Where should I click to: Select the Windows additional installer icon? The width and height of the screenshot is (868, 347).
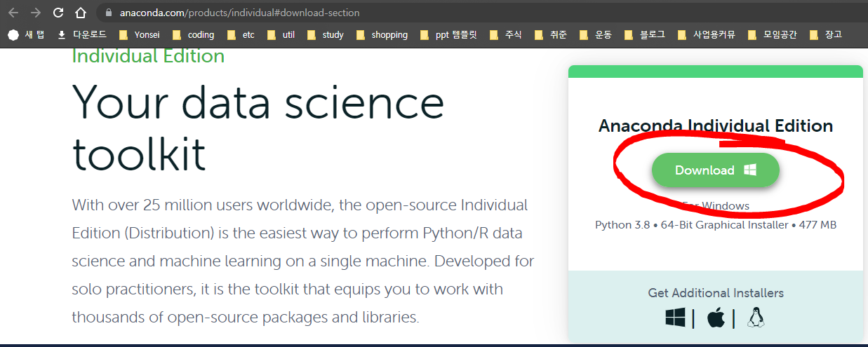(675, 318)
